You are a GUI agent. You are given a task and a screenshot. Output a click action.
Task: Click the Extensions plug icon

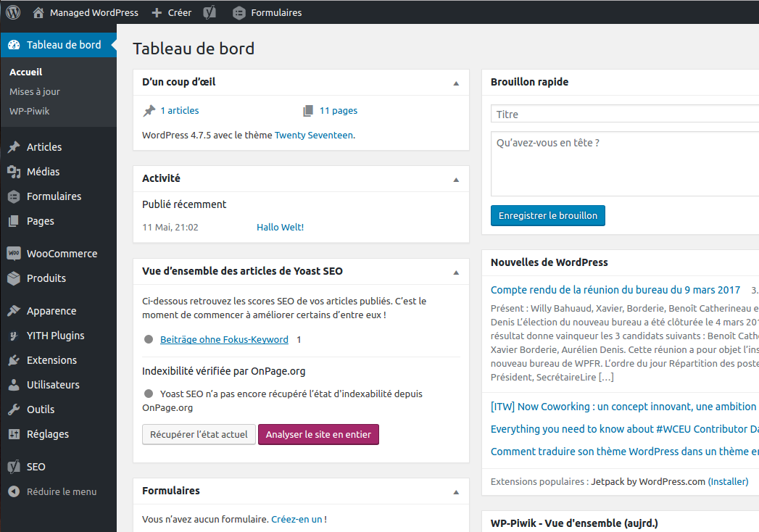click(x=14, y=360)
